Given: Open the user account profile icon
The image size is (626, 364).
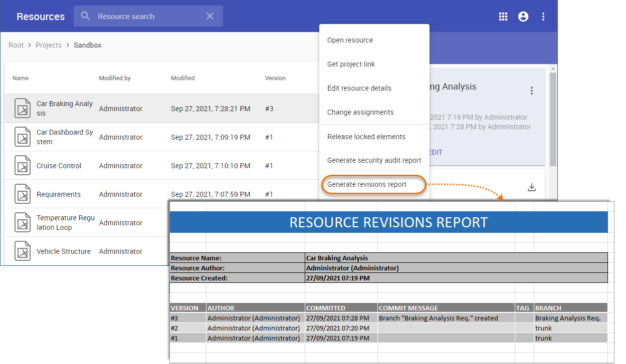Looking at the screenshot, I should (x=523, y=17).
